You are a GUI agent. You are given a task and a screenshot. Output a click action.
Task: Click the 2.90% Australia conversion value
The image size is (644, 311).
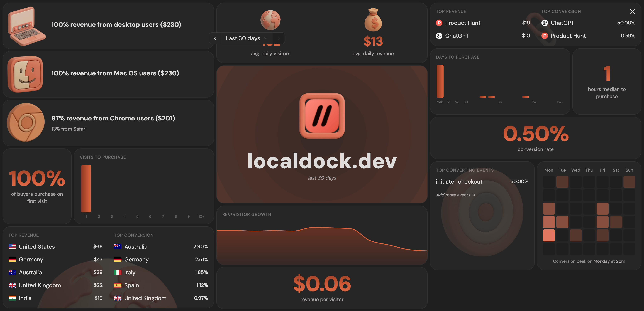[201, 247]
